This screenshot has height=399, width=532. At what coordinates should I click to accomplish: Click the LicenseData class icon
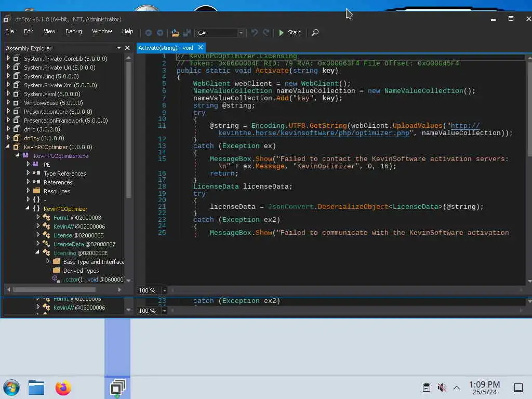pyautogui.click(x=46, y=244)
